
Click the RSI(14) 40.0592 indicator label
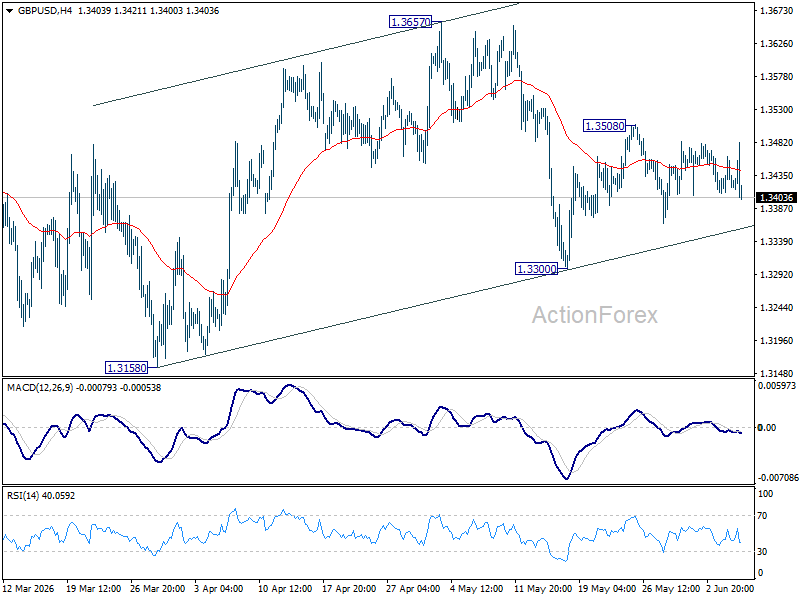(41, 495)
